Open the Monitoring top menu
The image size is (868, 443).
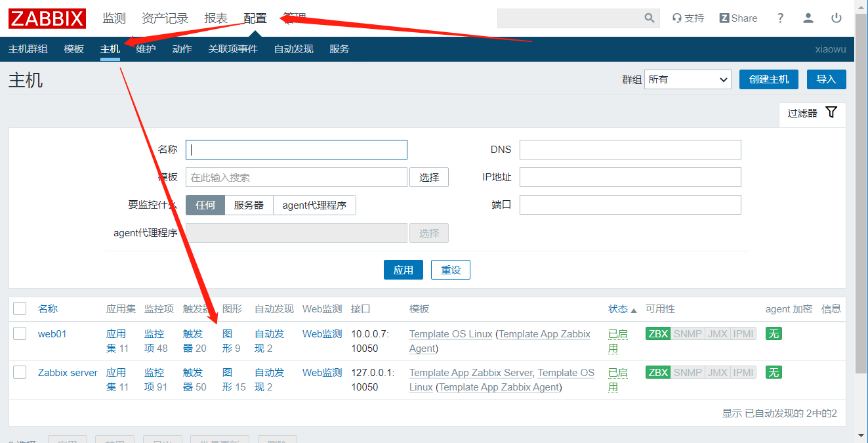pos(114,18)
